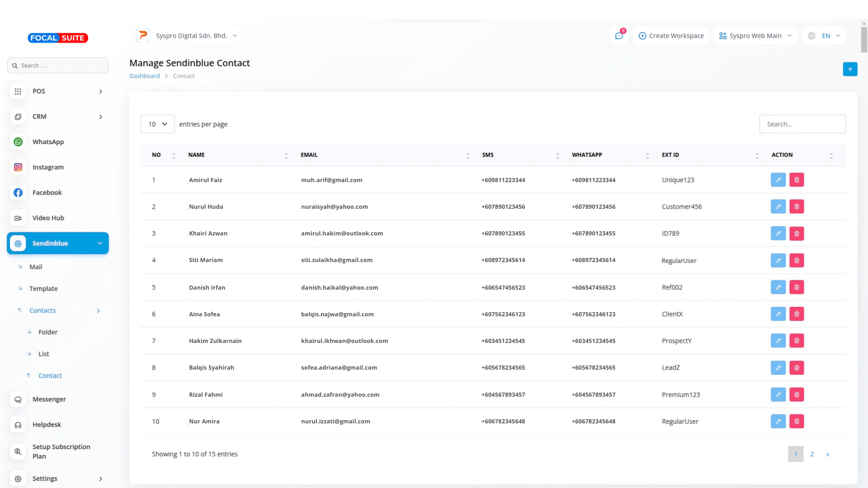Open the Instagram sidebar module
This screenshot has height=488, width=868.
click(x=48, y=167)
